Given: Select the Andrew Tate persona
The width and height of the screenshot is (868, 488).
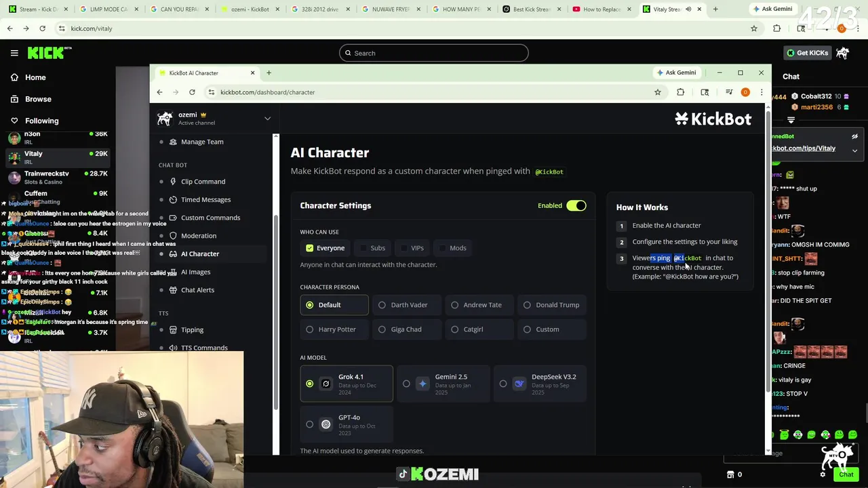Looking at the screenshot, I should (x=479, y=305).
